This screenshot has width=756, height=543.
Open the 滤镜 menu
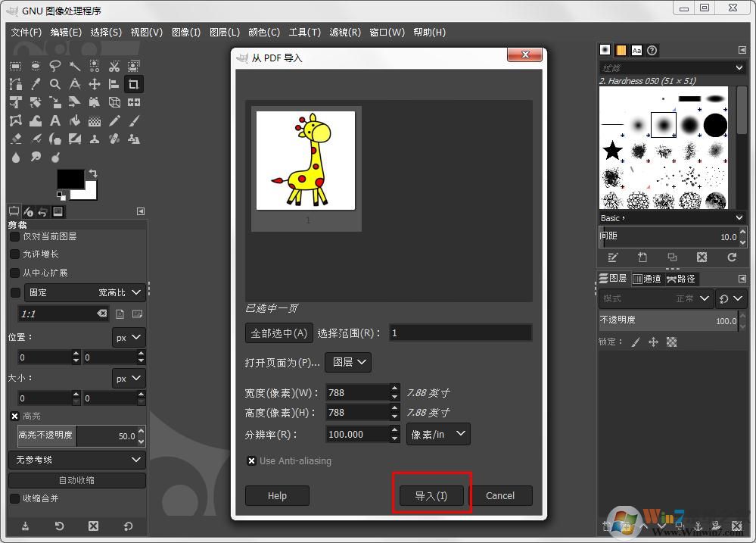(x=345, y=32)
